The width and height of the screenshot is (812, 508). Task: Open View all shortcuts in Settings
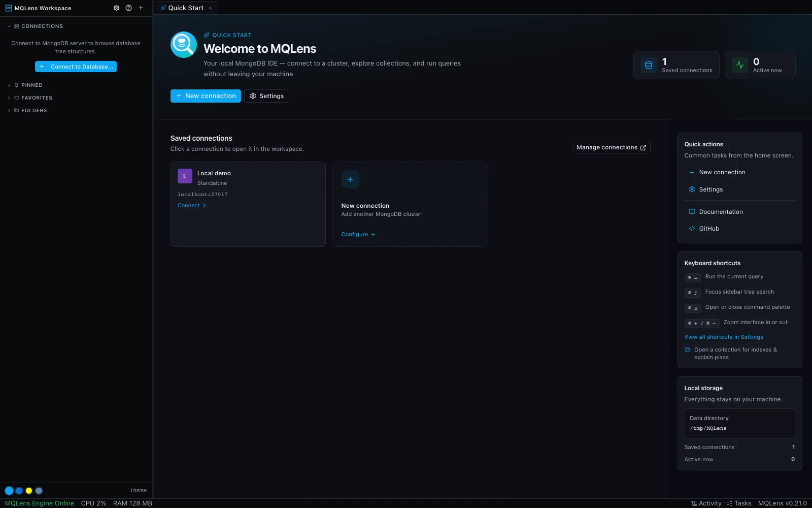[x=724, y=337]
